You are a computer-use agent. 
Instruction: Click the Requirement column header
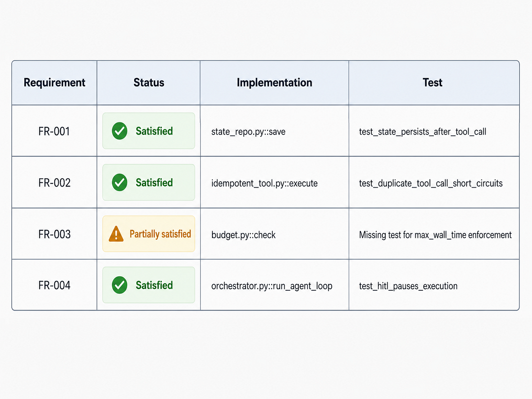click(54, 83)
